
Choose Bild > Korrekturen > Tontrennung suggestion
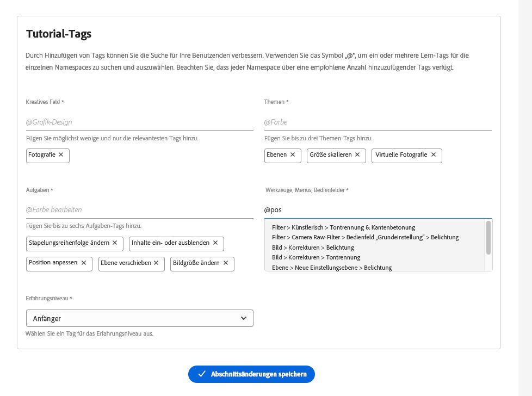(x=316, y=257)
